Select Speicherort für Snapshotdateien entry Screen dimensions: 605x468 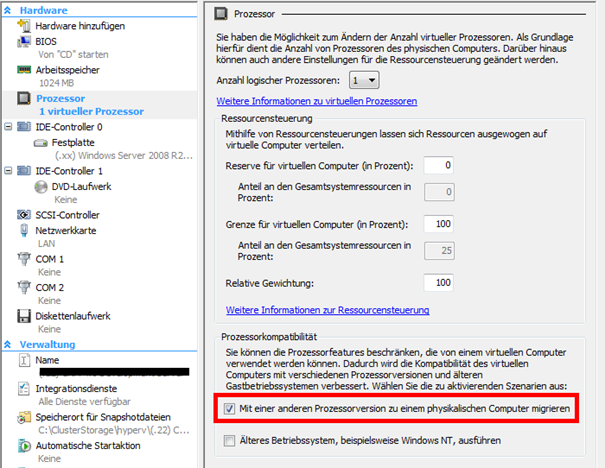point(103,417)
